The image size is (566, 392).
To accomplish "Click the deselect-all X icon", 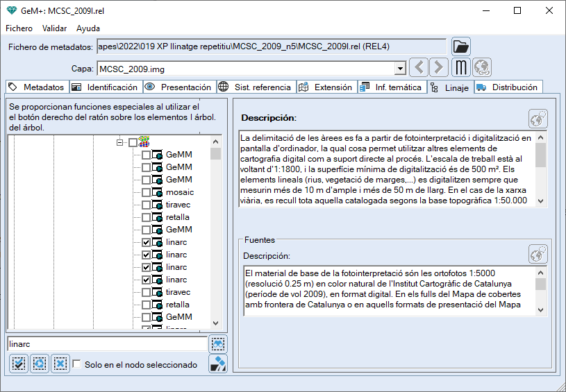I will pos(60,364).
